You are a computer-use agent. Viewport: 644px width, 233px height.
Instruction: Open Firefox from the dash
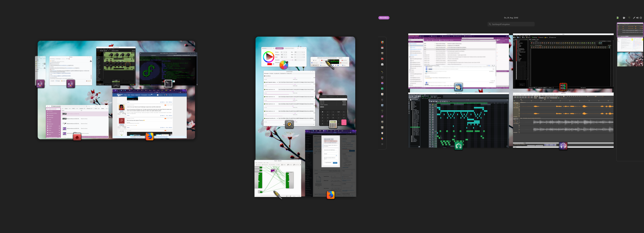tap(382, 42)
